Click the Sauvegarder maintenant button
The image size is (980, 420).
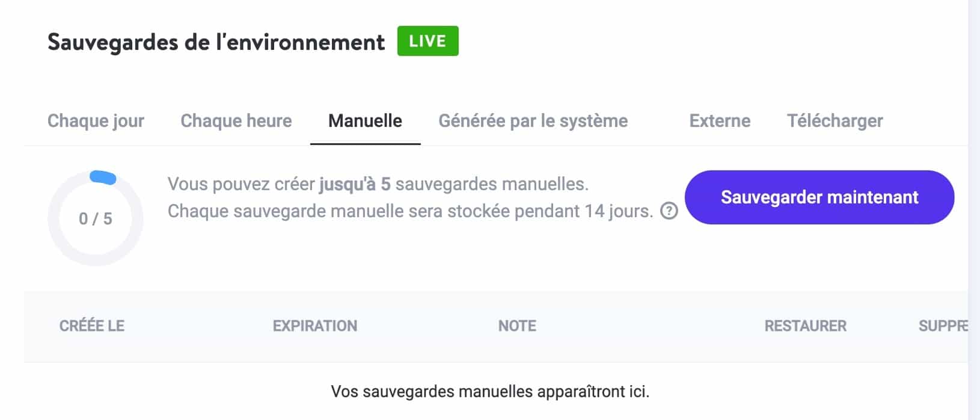point(819,197)
